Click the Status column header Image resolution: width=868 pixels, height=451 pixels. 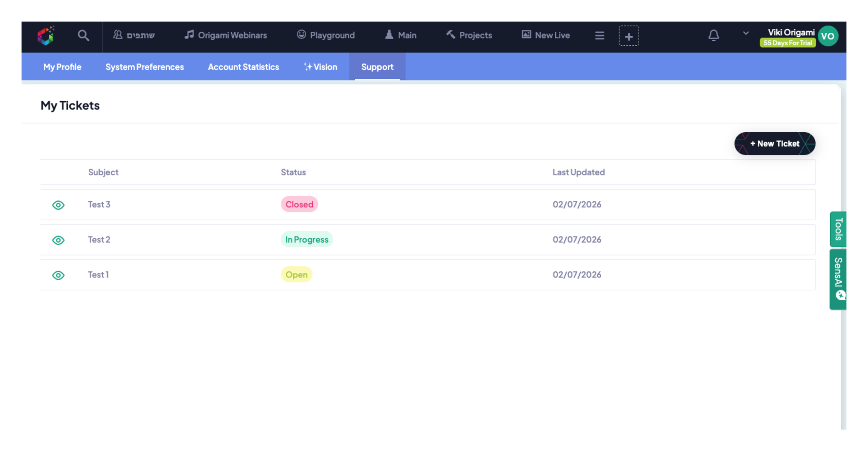point(293,172)
